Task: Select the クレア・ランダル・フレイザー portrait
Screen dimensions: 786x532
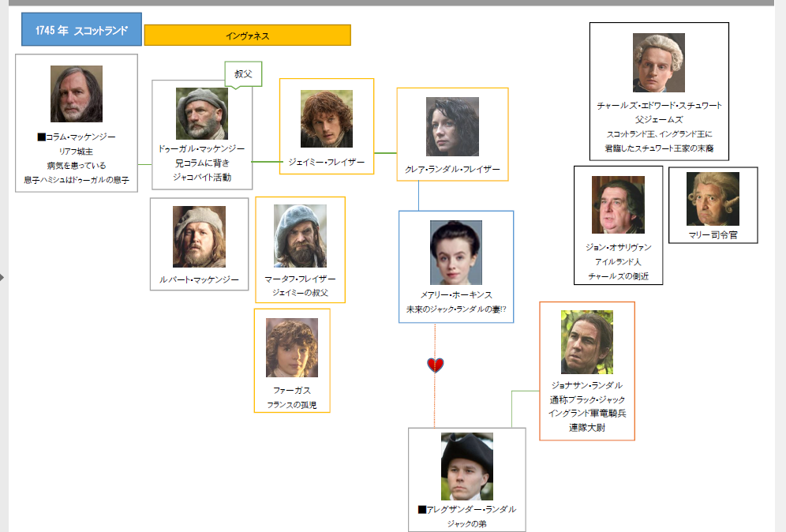Action: click(452, 127)
